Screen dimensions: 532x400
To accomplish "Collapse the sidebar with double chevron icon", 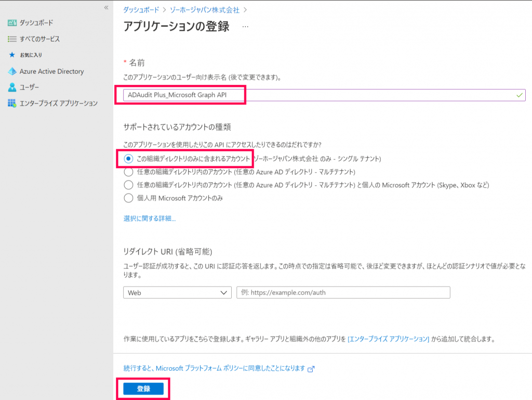I will [106, 7].
